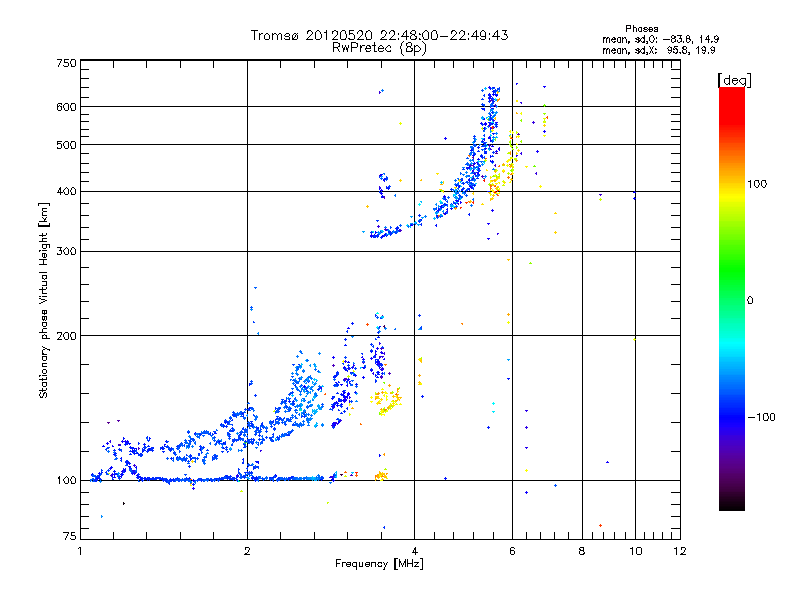The height and width of the screenshot is (600, 800).
Task: Click the y-axis label '200'
Action: point(66,336)
